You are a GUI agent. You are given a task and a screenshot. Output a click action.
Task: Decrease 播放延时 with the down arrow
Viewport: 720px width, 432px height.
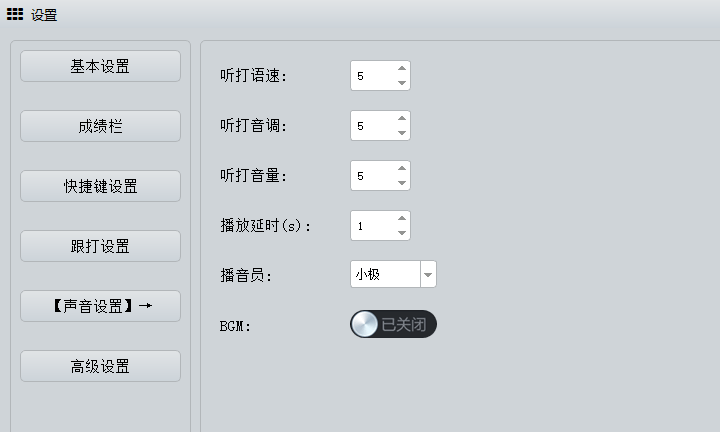(x=401, y=233)
